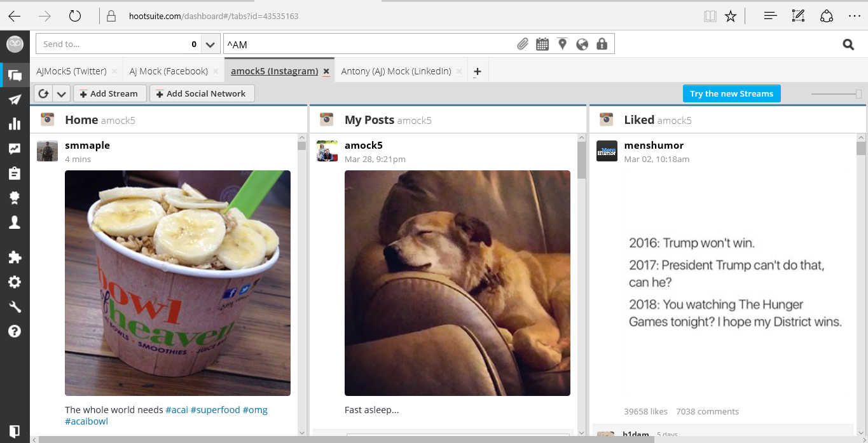The image size is (868, 443).
Task: Switch to Antony (AJ) Mock (LinkedIn) tab
Action: (x=396, y=71)
